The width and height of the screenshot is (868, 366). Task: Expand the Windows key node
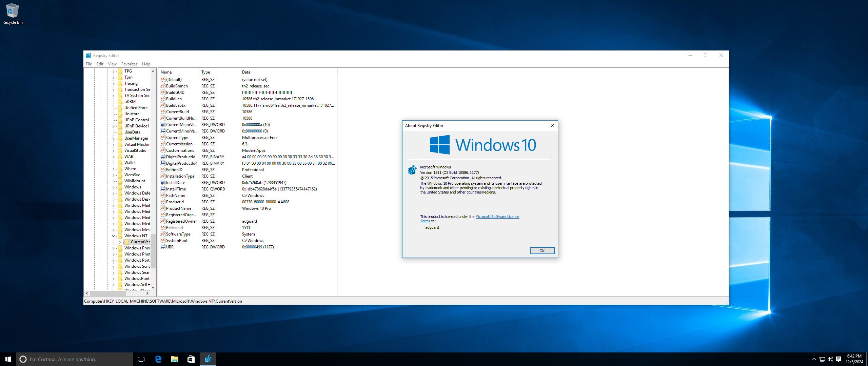113,187
